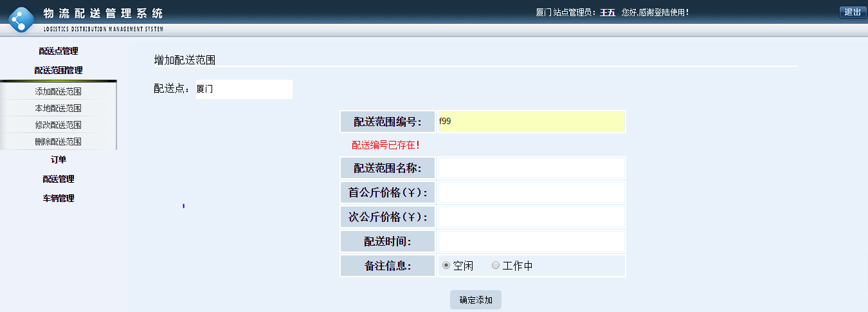Click the 物流配送管理系统 title text

(103, 14)
